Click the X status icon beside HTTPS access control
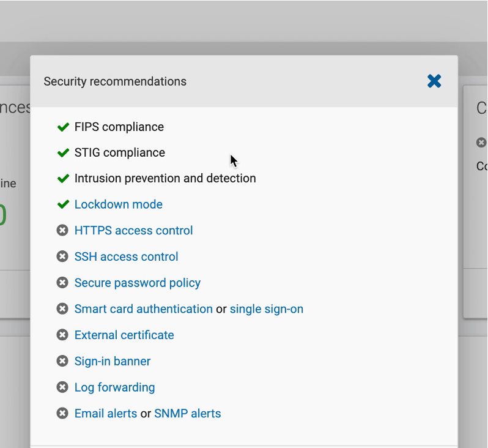This screenshot has height=448, width=488. point(62,231)
